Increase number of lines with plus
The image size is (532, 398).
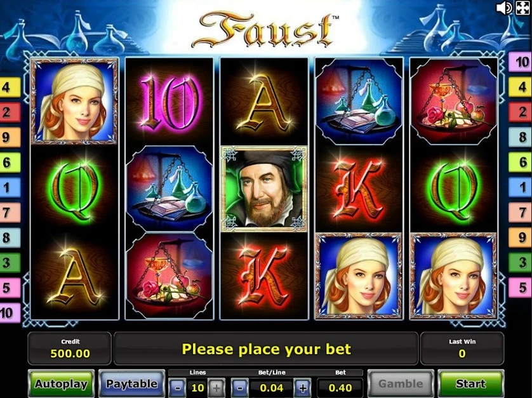pos(216,387)
